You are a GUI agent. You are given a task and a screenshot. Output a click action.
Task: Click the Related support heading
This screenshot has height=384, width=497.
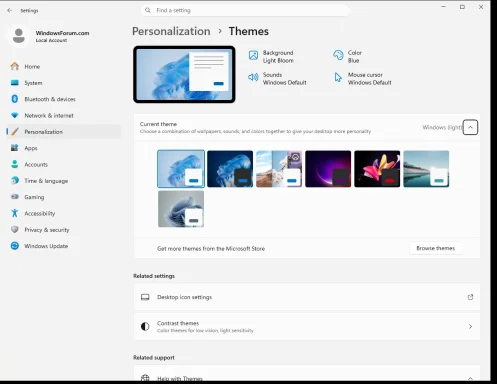pos(154,357)
